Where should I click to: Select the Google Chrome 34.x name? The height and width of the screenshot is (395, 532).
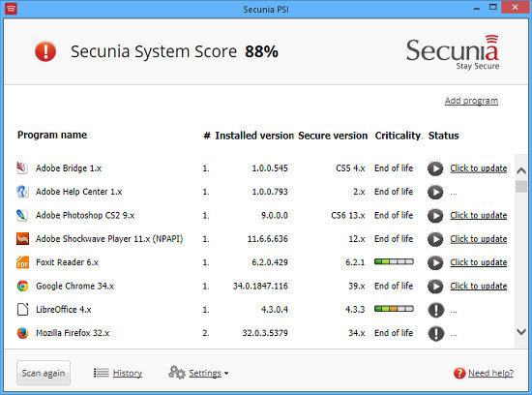pyautogui.click(x=75, y=286)
